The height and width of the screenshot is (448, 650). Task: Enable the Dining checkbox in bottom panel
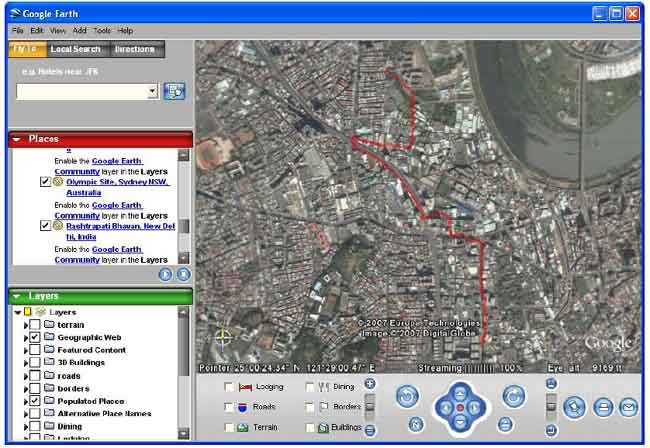tap(310, 387)
